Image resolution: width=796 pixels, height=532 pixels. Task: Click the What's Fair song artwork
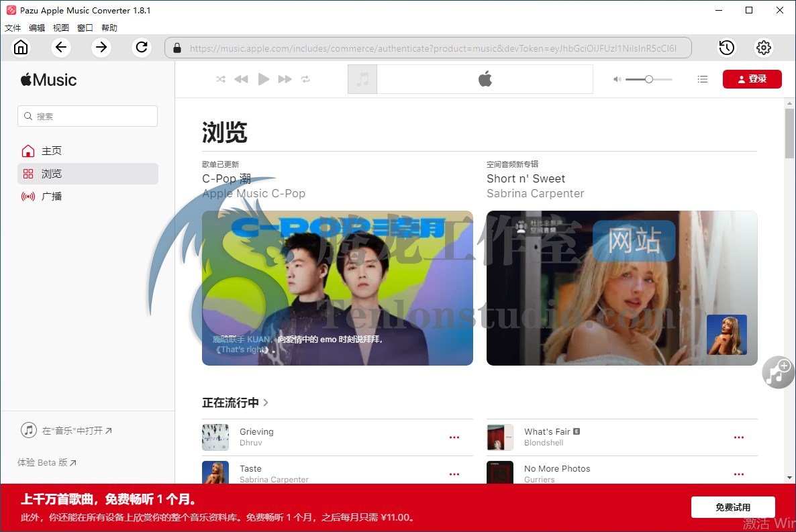pyautogui.click(x=500, y=437)
